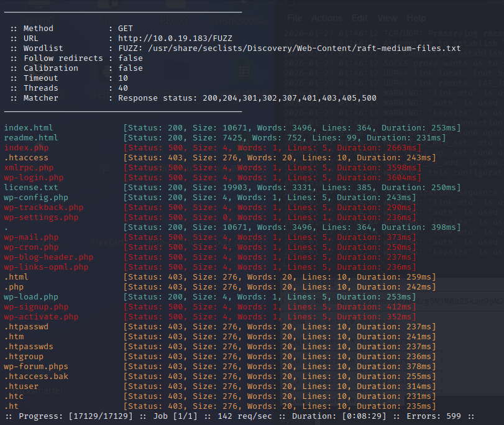Image resolution: width=504 pixels, height=425 pixels.
Task: Click the wp-signup.php result entry
Action: (x=36, y=307)
